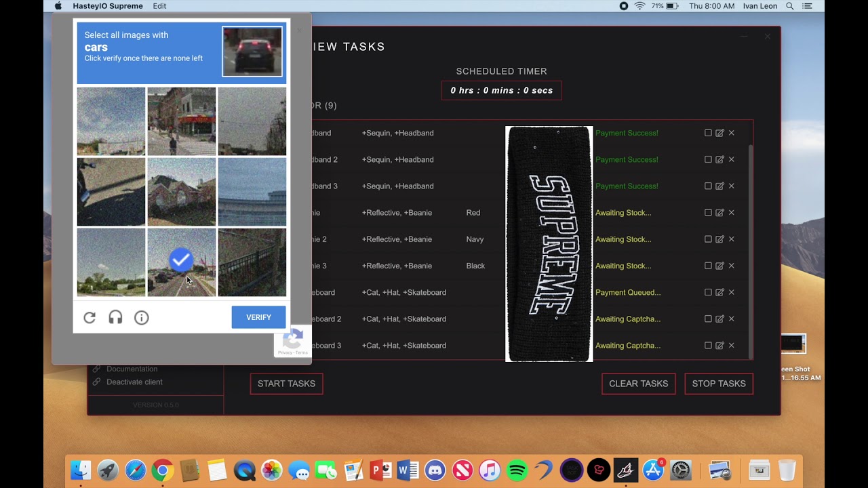Delete the Headband 2 task
Viewport: 868px width, 488px height.
tap(731, 159)
